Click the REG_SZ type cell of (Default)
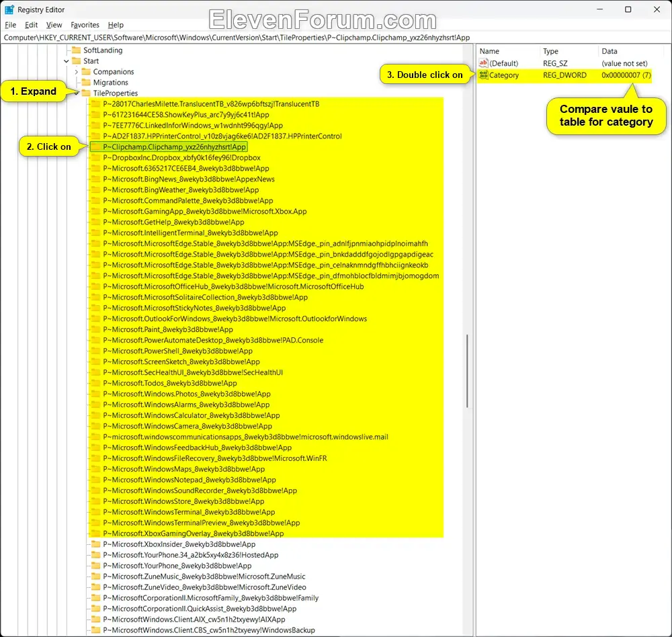This screenshot has height=637, width=672. click(x=555, y=63)
